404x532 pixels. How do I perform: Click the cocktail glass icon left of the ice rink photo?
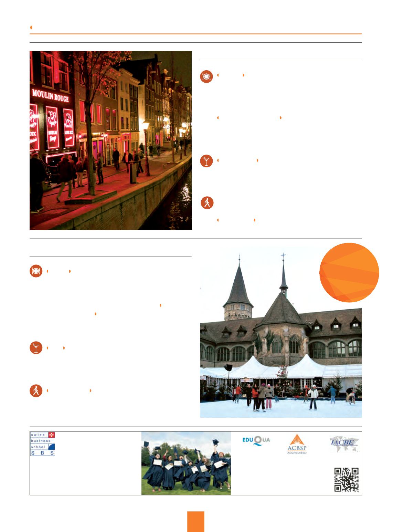(36, 348)
